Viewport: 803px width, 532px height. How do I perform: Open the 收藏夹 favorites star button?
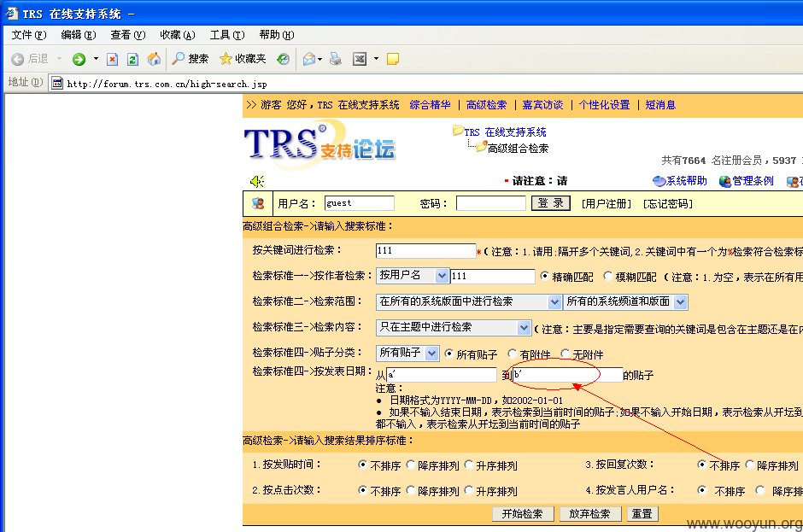point(243,59)
